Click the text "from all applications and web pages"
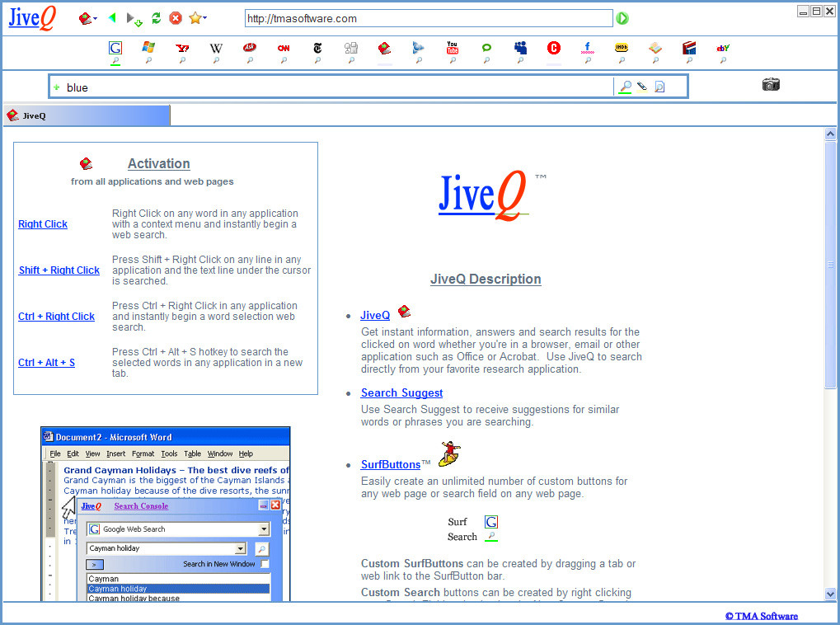 tap(153, 181)
